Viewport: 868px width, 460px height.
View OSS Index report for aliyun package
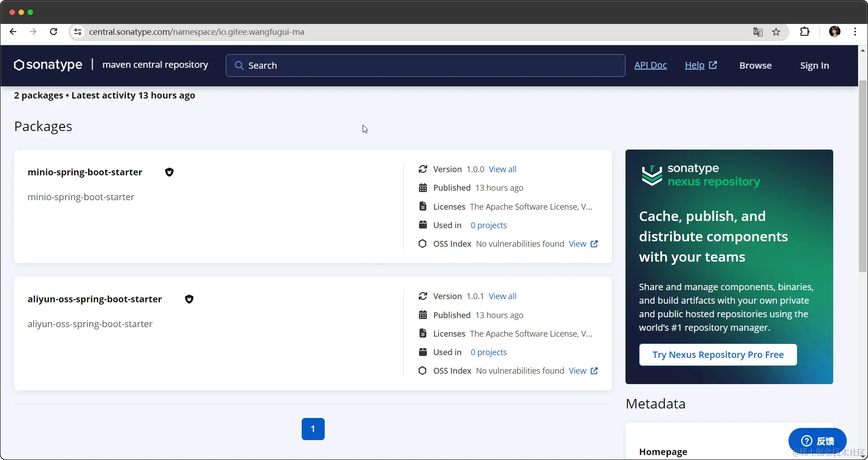tap(583, 371)
